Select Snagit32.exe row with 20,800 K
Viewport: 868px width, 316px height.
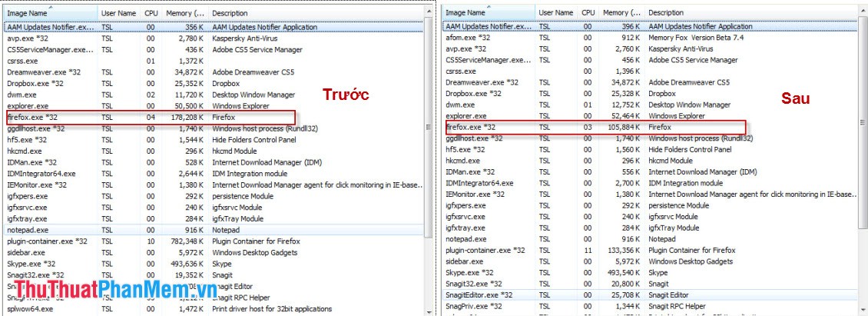[x=651, y=284]
